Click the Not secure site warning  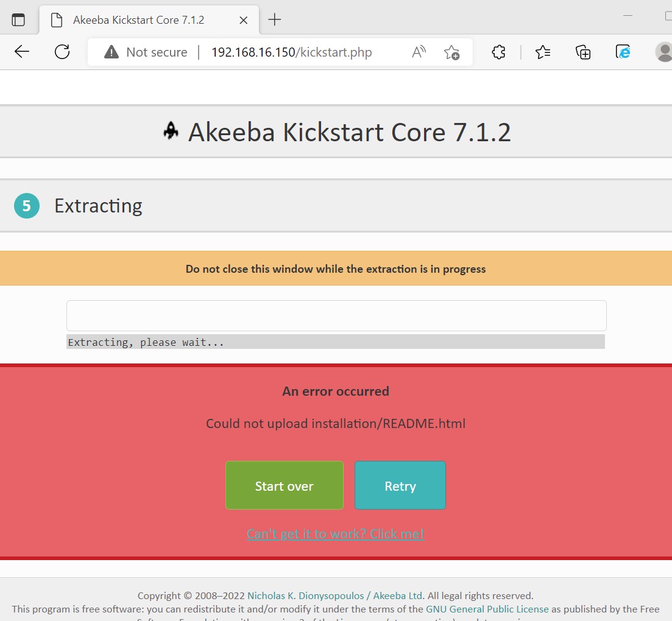click(x=146, y=52)
